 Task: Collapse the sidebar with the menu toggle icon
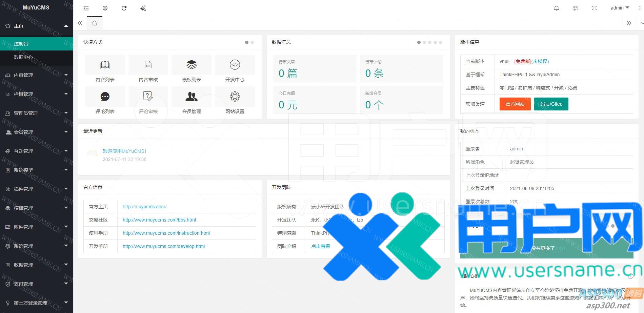tap(86, 8)
